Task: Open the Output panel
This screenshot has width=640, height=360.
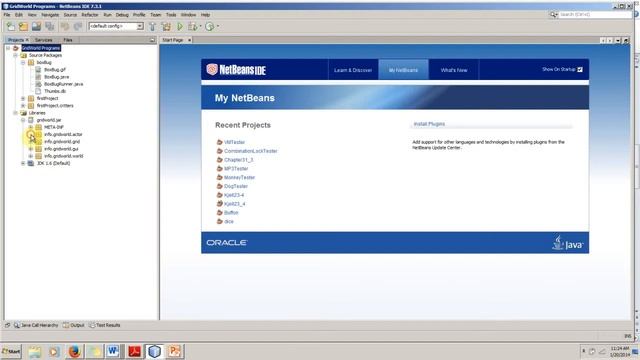Action: [x=73, y=325]
